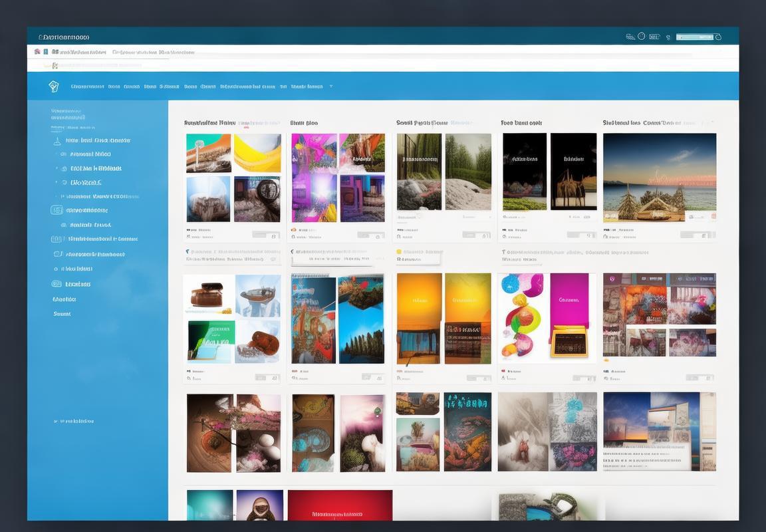Screen dimensions: 766x532
Task: Select the flask icon in the blue sidebar
Action: pos(57,141)
